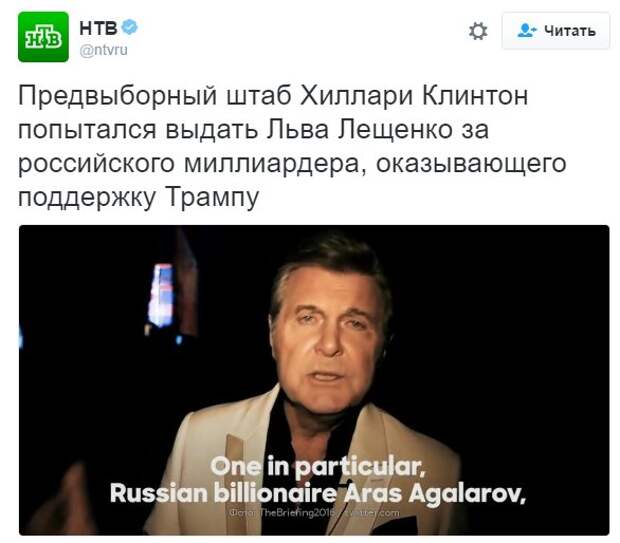Click the word "Предвыборный" starting the tweet
Viewport: 620px width, 543px height.
pos(117,96)
